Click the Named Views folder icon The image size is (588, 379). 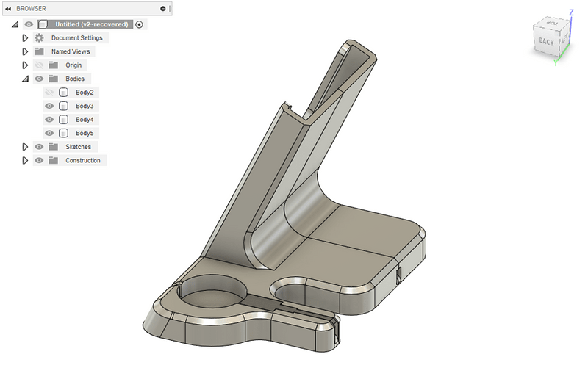coord(39,51)
